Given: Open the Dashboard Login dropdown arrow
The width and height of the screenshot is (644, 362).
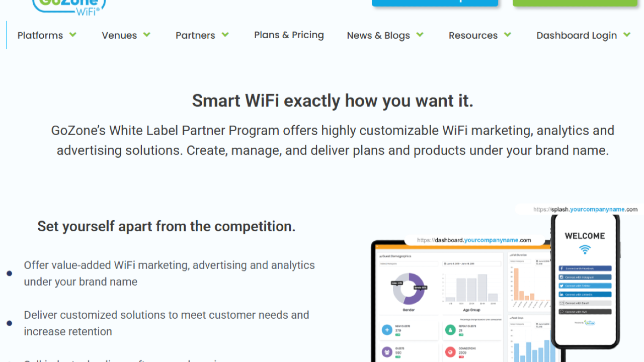Looking at the screenshot, I should (627, 35).
